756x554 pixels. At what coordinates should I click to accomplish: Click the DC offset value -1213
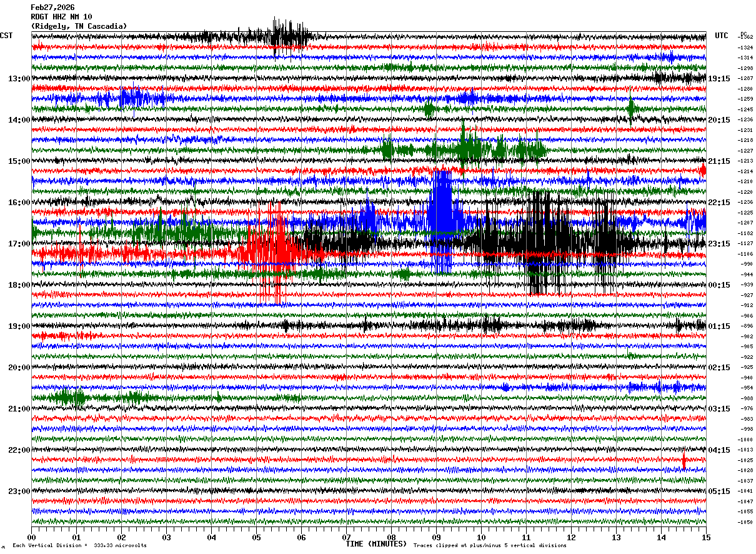tap(745, 161)
